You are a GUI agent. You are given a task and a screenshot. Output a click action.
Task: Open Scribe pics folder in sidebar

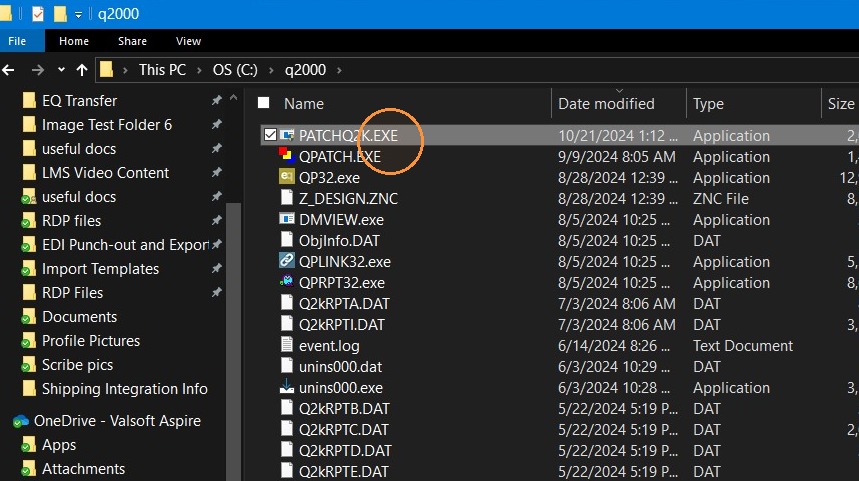pyautogui.click(x=77, y=365)
